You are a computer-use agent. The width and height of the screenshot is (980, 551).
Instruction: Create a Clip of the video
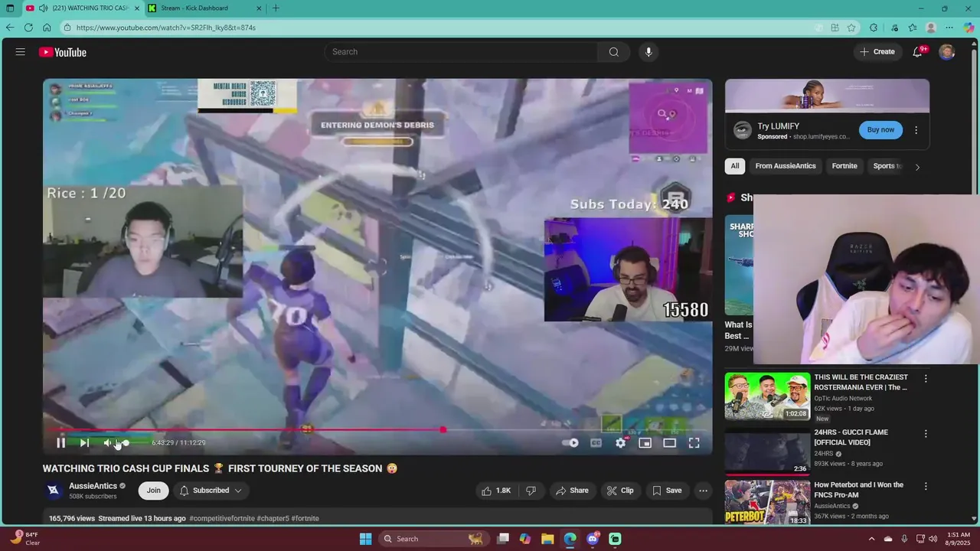(620, 491)
